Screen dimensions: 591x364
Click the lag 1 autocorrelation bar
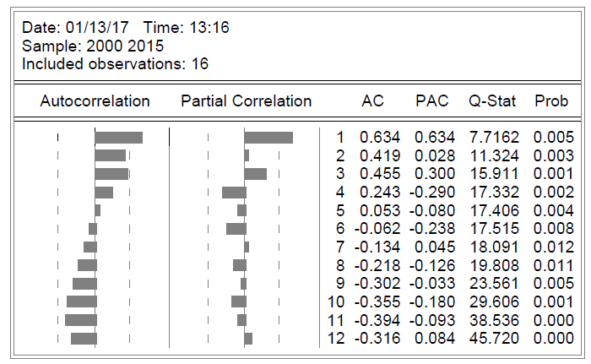[x=119, y=138]
